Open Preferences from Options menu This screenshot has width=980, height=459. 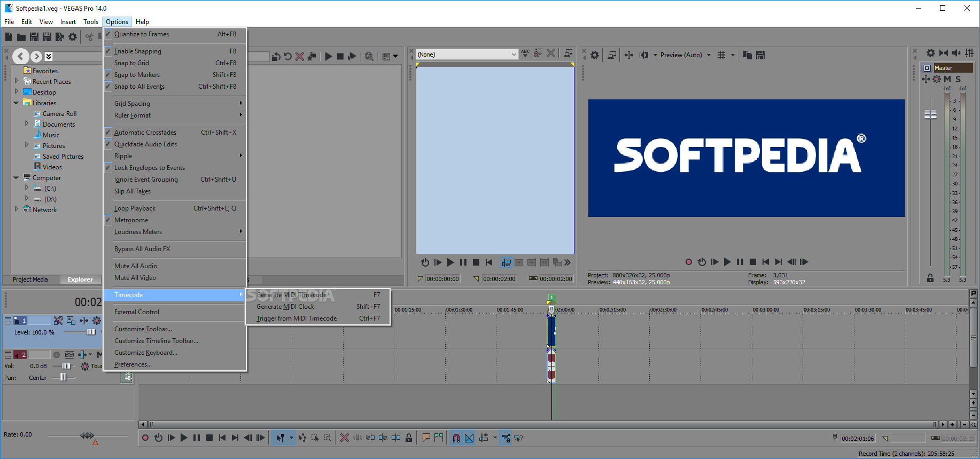click(175, 364)
